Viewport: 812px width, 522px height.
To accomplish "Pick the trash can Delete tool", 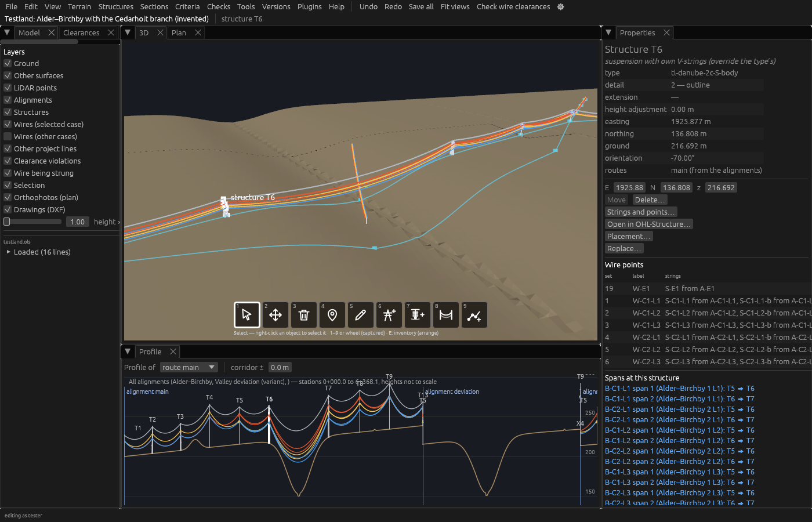I will tap(304, 315).
